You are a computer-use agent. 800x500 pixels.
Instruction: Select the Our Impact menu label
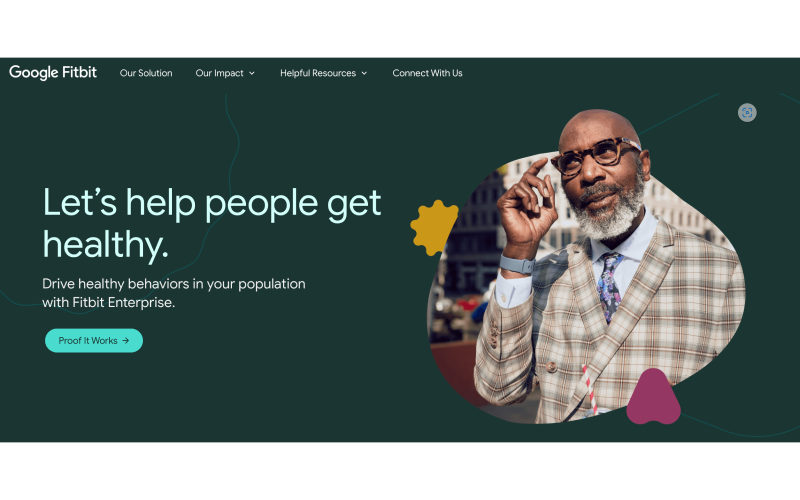(x=219, y=73)
